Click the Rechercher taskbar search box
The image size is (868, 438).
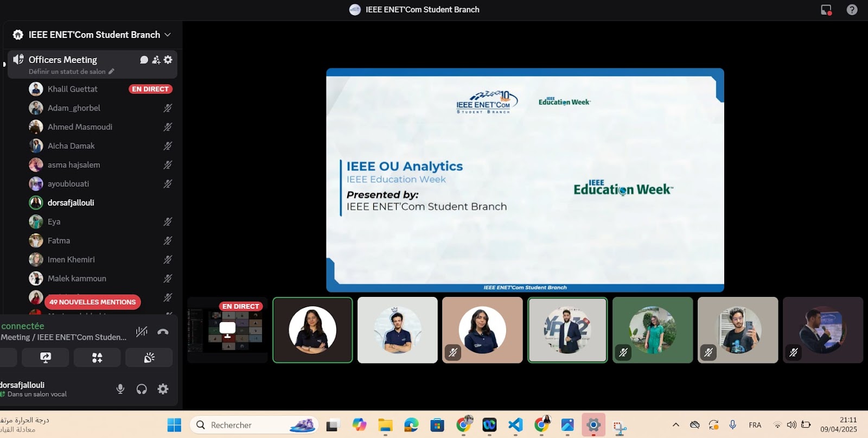pyautogui.click(x=254, y=425)
